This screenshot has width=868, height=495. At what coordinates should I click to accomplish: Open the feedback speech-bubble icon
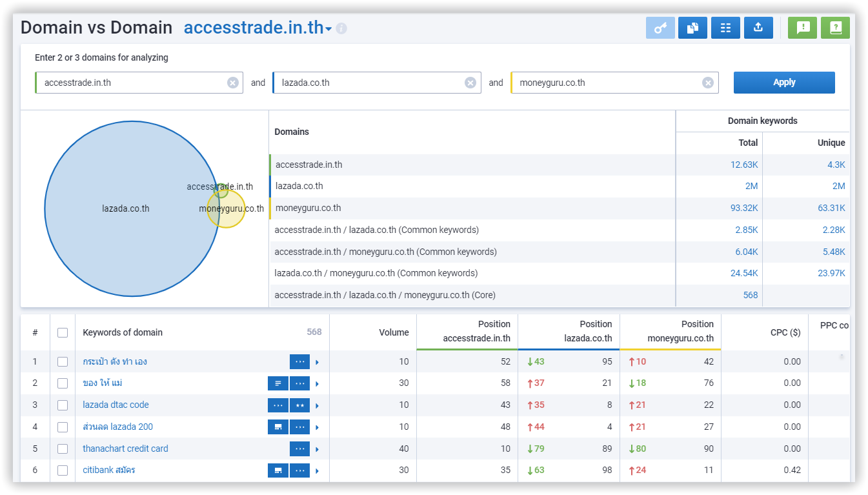point(803,28)
